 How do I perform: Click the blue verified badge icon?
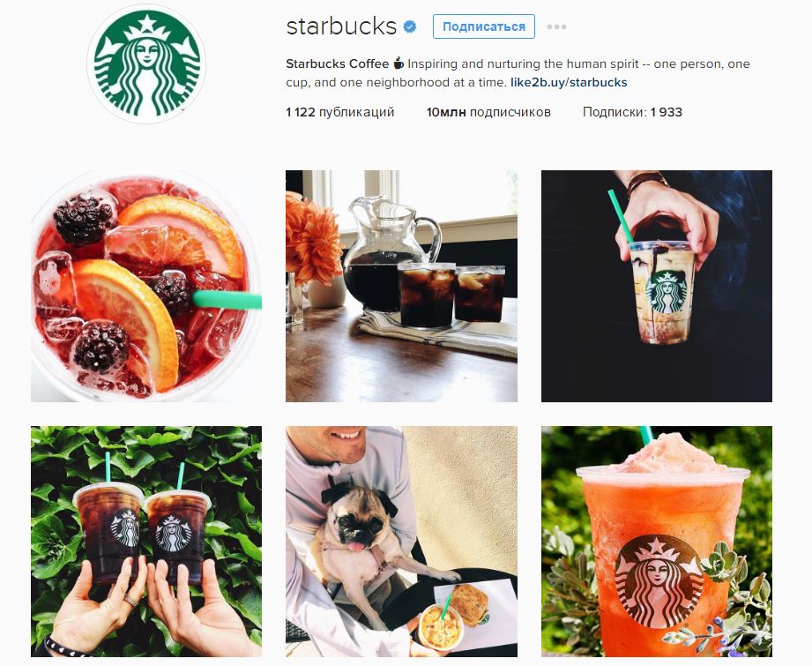(410, 27)
